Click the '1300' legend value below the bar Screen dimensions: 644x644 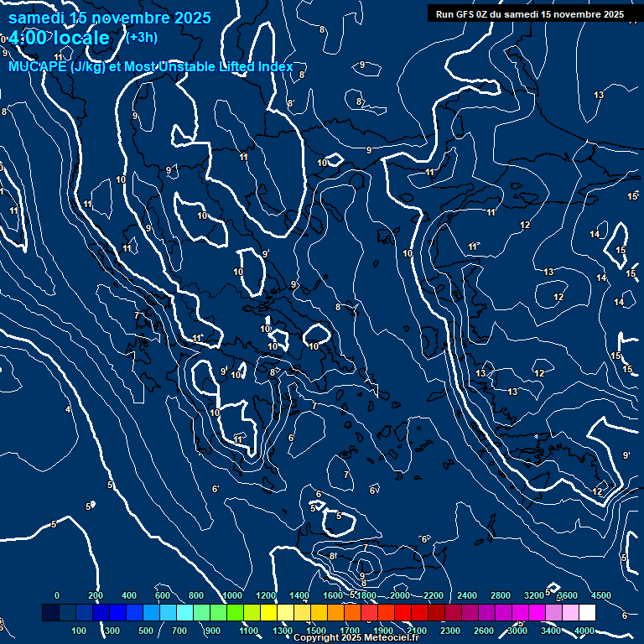(283, 631)
